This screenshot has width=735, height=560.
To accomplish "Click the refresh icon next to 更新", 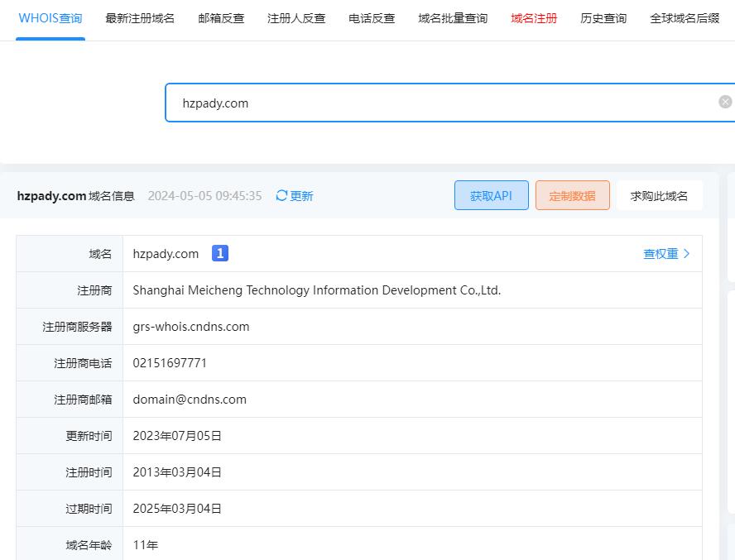I will [281, 196].
